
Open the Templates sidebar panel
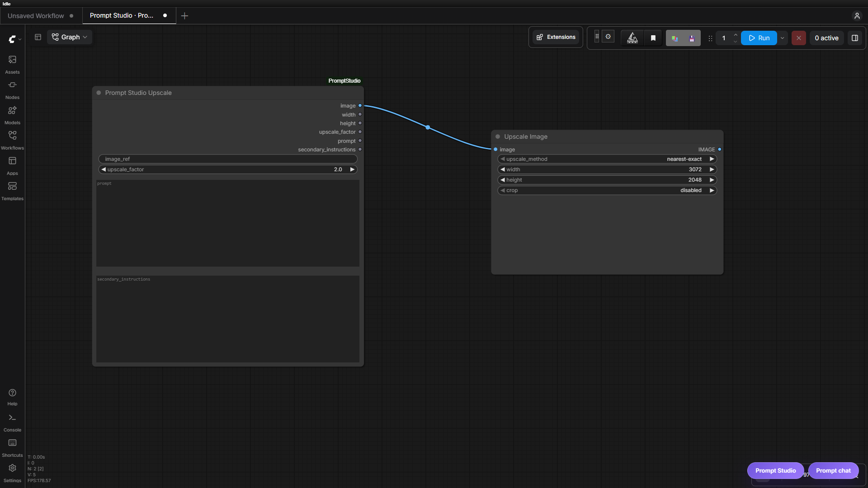[x=12, y=191]
